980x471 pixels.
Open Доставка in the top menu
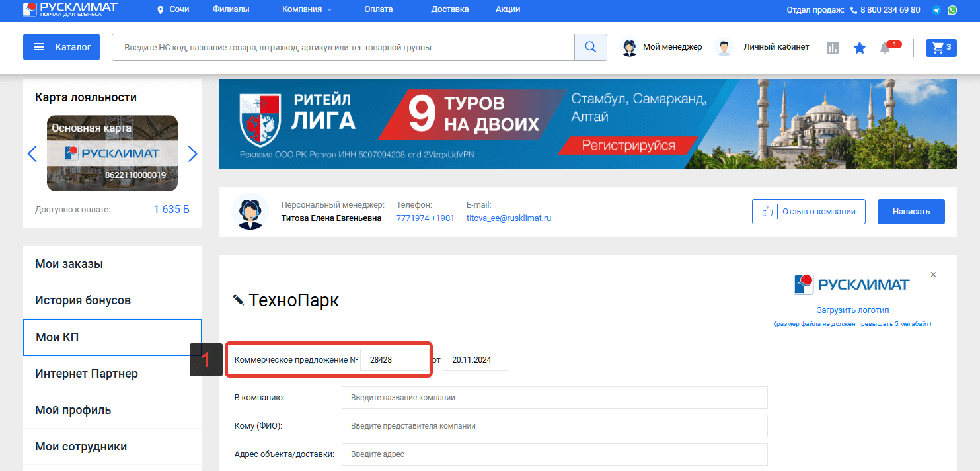(450, 9)
